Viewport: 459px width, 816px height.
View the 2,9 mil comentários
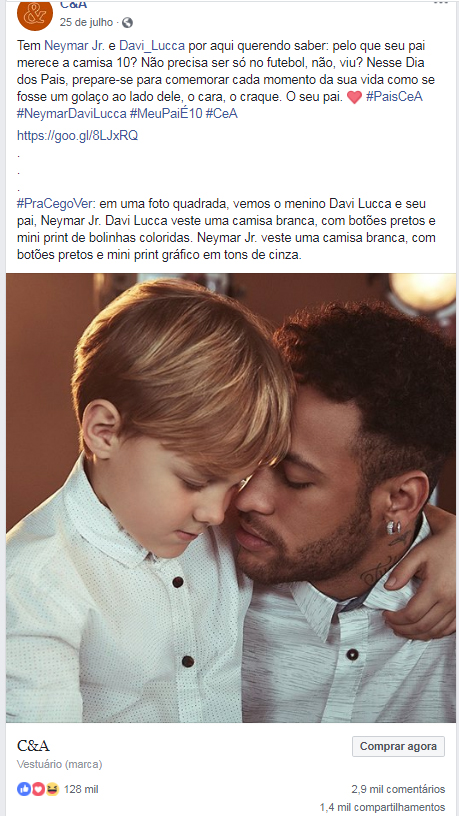pos(398,789)
